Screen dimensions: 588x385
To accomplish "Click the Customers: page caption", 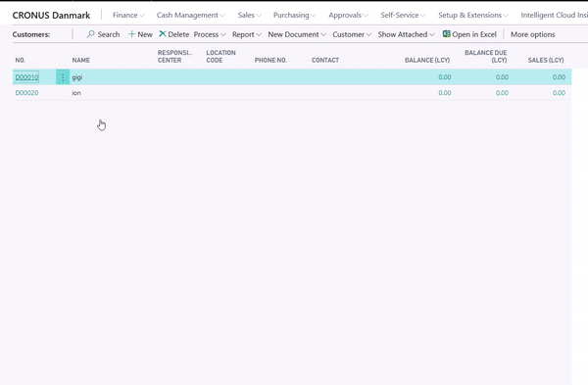I will 31,34.
